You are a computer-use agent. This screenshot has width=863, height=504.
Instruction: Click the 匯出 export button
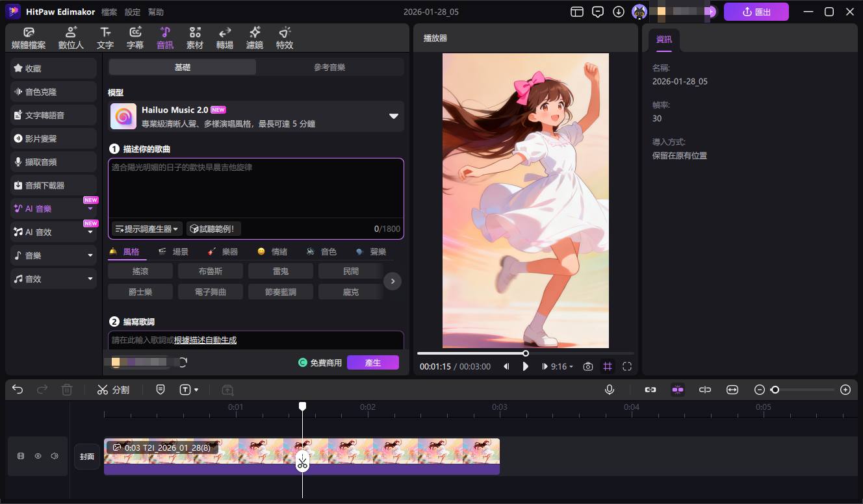pyautogui.click(x=756, y=11)
